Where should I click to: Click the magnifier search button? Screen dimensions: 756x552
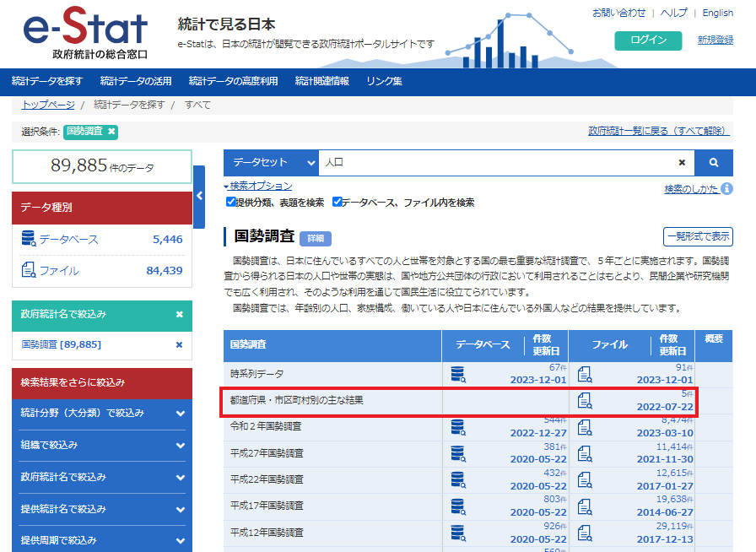[714, 163]
